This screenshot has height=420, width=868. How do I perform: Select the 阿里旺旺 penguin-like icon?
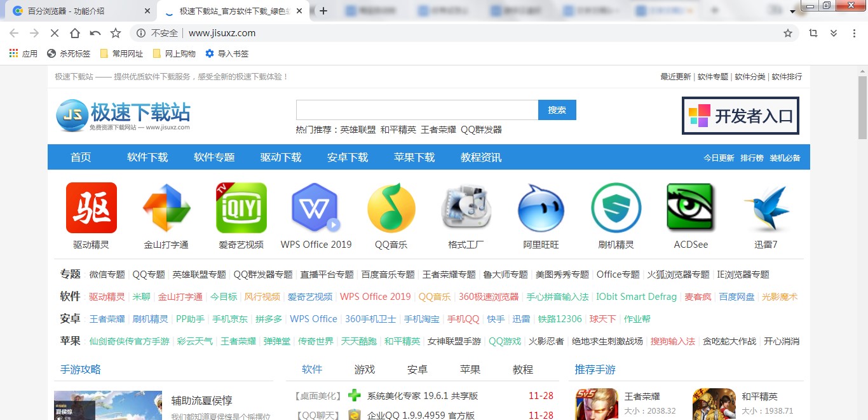(541, 207)
